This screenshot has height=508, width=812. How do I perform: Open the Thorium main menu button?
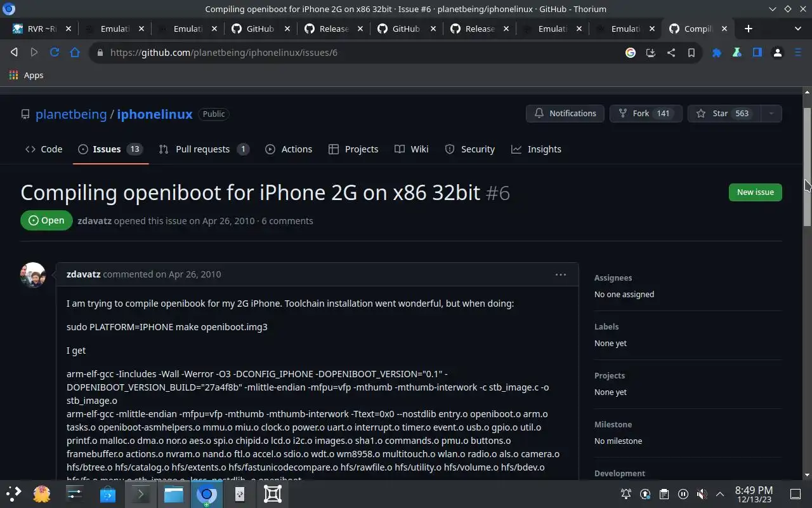pos(798,53)
